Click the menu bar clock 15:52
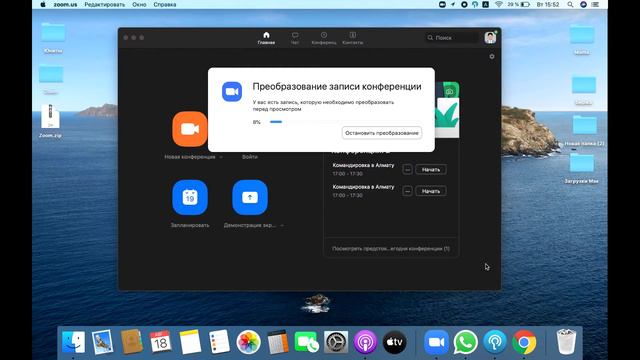This screenshot has width=640, height=360. click(x=548, y=4)
